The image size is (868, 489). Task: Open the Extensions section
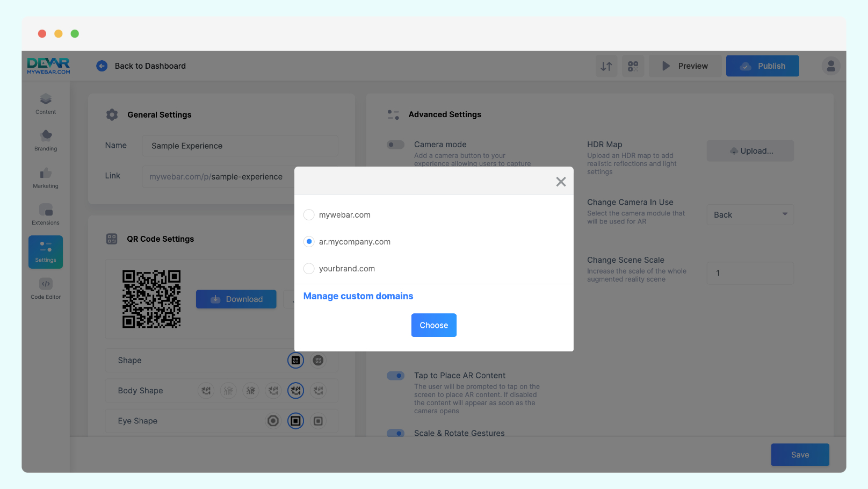pos(45,213)
